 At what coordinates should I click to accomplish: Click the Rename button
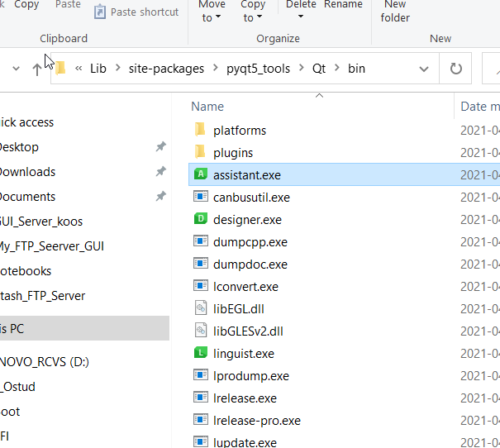click(x=343, y=4)
